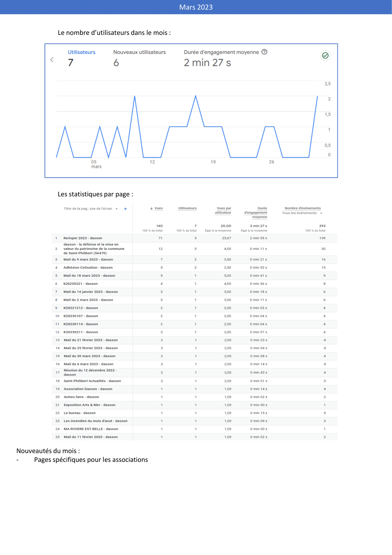Click the 'Les statistiques par page' heading
Viewport: 392px width, 555px height.
tap(96, 194)
